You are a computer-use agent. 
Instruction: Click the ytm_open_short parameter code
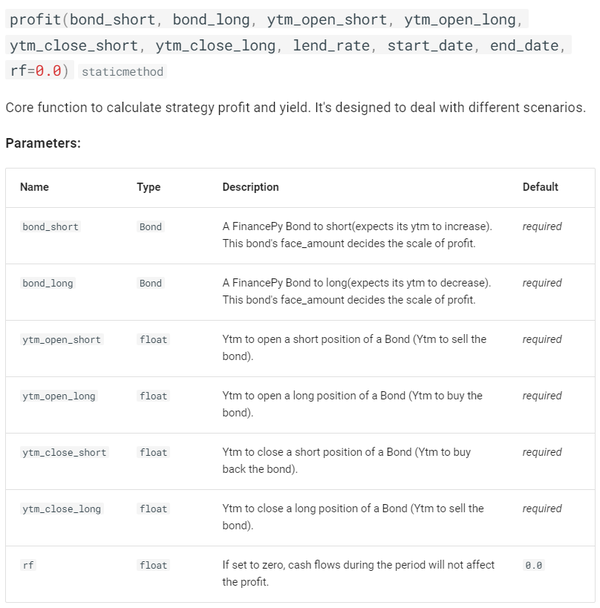pos(62,340)
